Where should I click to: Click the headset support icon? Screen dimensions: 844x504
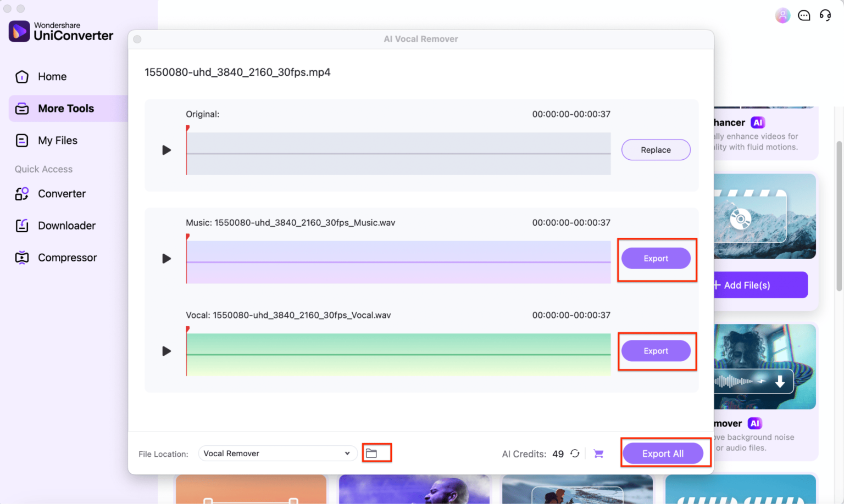pyautogui.click(x=825, y=15)
